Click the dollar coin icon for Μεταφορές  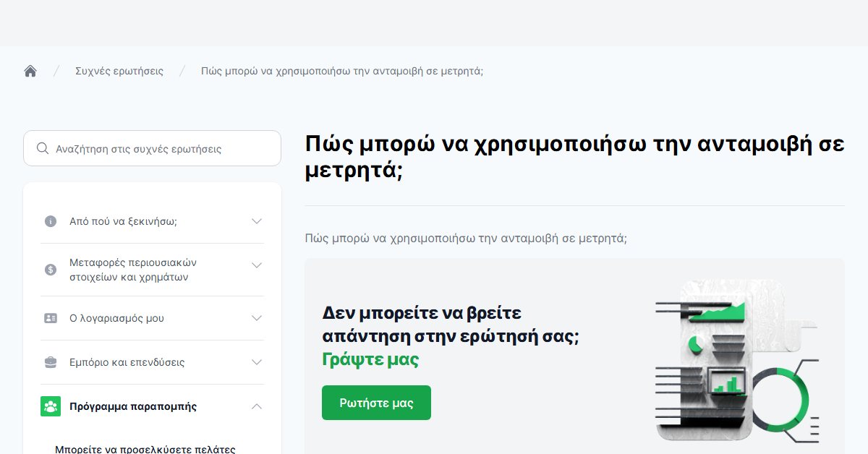51,270
